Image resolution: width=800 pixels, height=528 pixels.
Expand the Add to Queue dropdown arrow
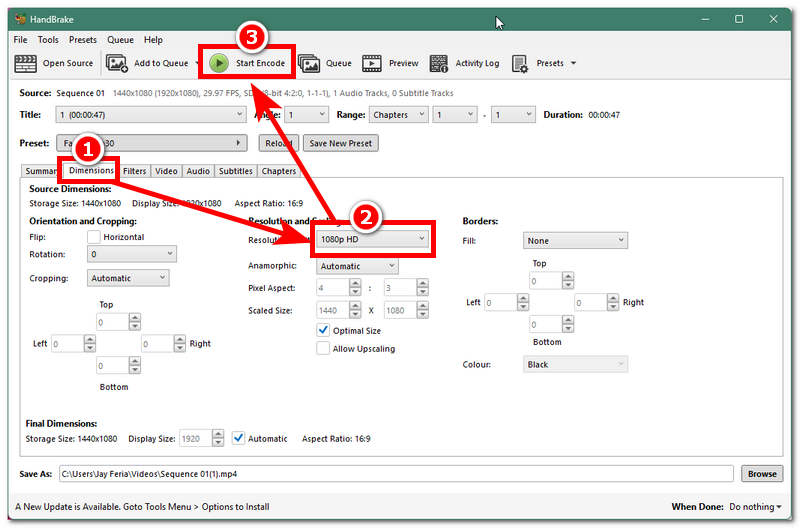coord(197,63)
